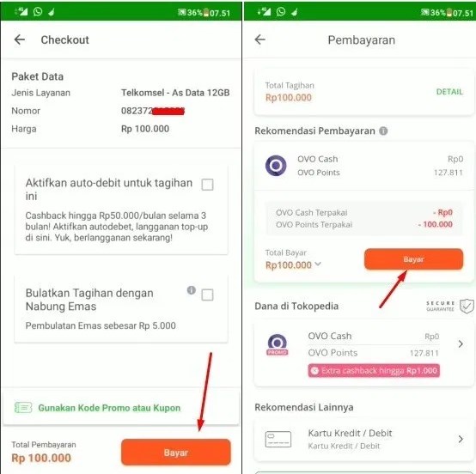Expand the Total Bayar Rp100.000 chevron

318,264
